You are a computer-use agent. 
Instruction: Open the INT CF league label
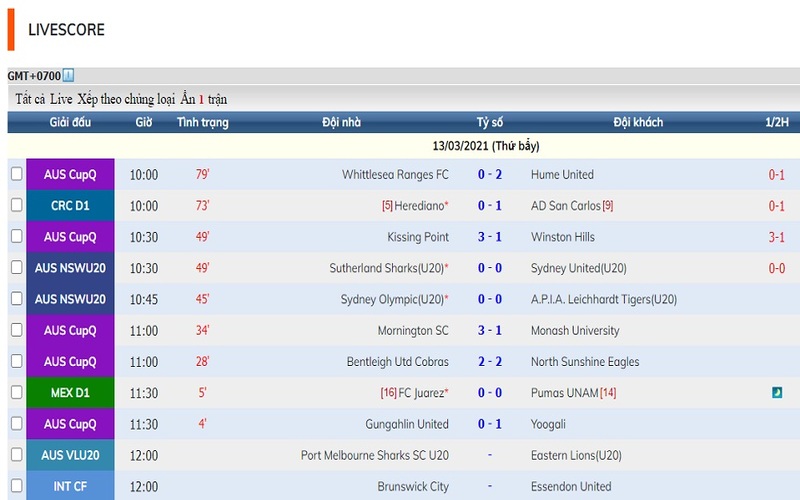tap(70, 486)
